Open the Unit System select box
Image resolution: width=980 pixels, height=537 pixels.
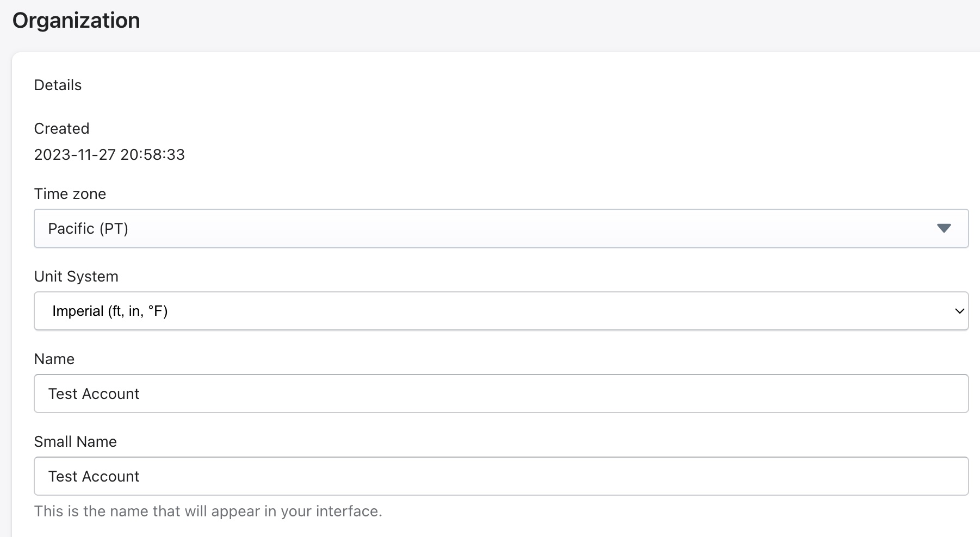click(x=500, y=311)
